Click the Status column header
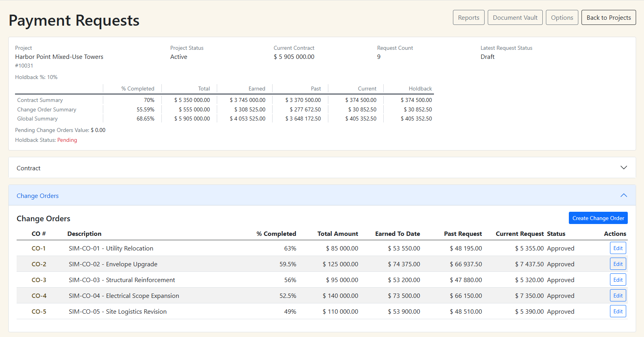The width and height of the screenshot is (644, 337). (556, 234)
